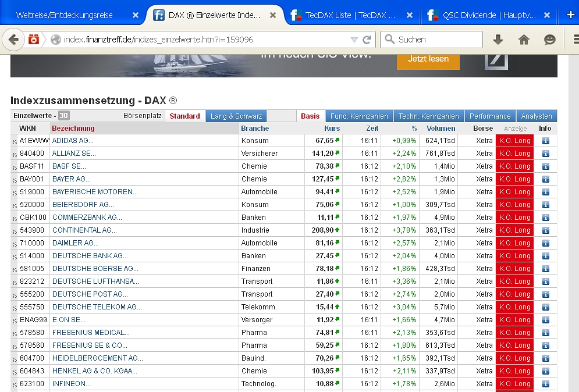The width and height of the screenshot is (579, 392).
Task: Select the Standard Börsenplatz tab
Action: coord(184,116)
